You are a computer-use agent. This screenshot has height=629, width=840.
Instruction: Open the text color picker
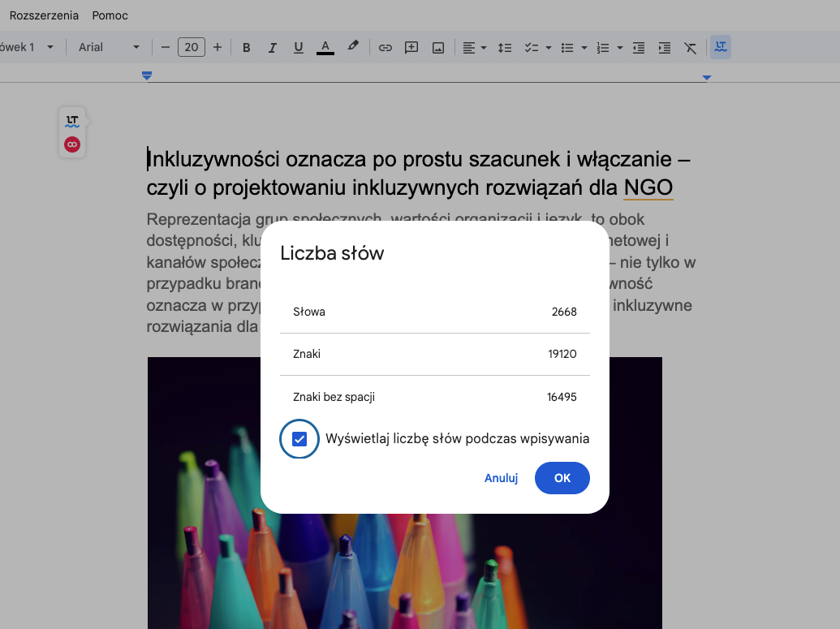[325, 48]
